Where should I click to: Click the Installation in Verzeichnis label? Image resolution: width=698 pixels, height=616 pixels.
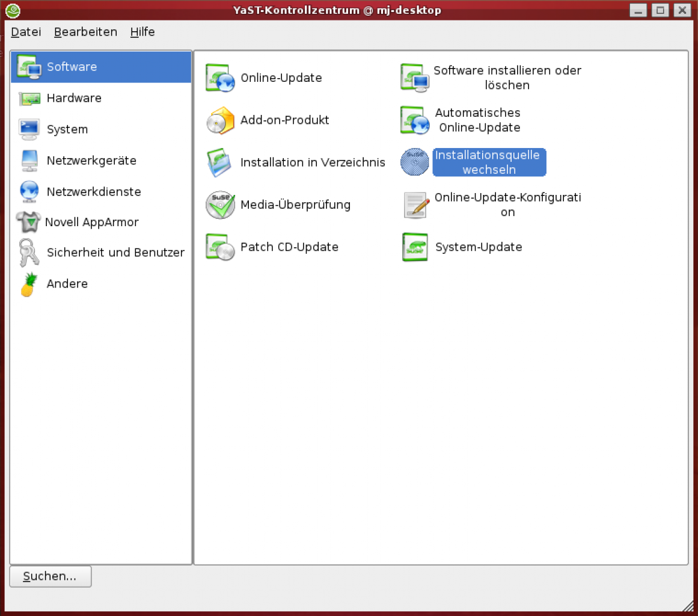313,162
